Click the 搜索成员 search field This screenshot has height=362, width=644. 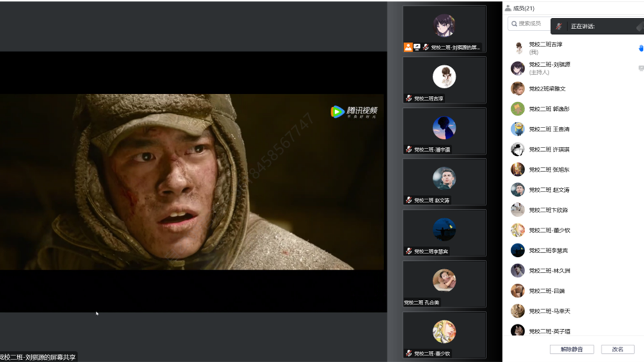529,24
